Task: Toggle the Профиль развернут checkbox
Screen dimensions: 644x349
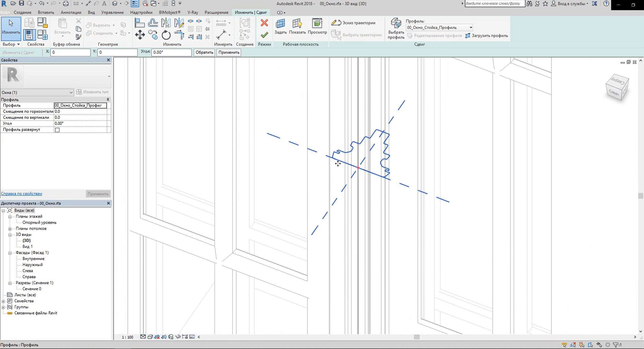Action: tap(57, 130)
